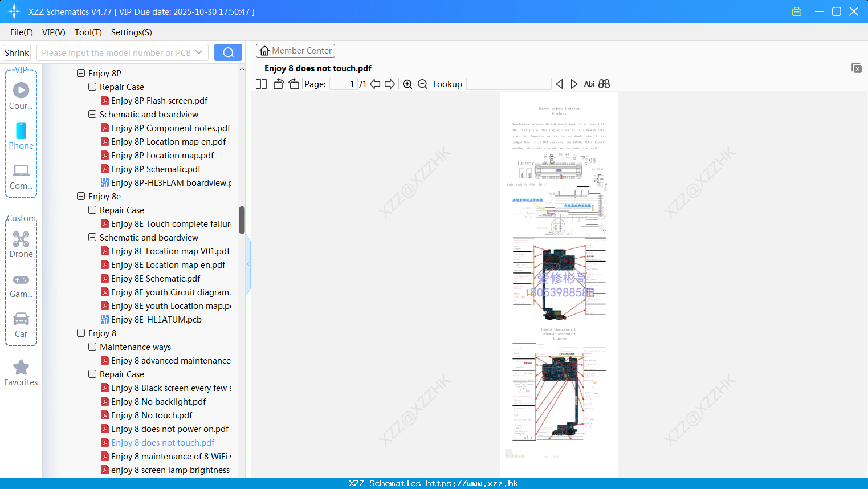
Task: Open the Game console category
Action: [x=21, y=285]
